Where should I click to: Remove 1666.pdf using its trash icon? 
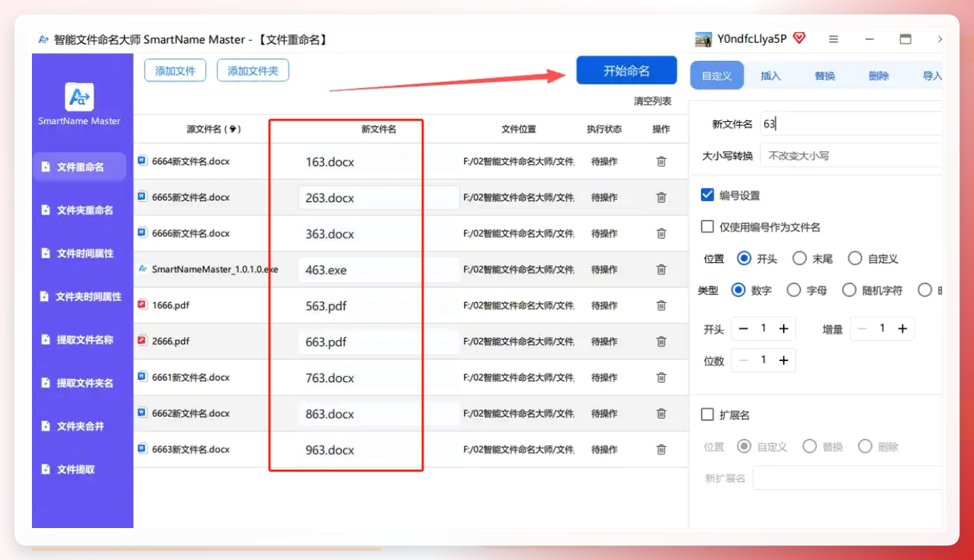click(x=661, y=305)
